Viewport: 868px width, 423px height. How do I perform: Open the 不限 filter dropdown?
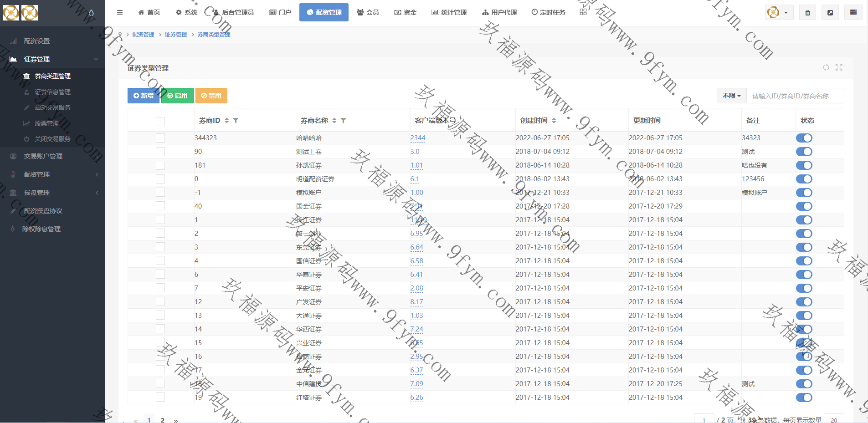pyautogui.click(x=731, y=96)
